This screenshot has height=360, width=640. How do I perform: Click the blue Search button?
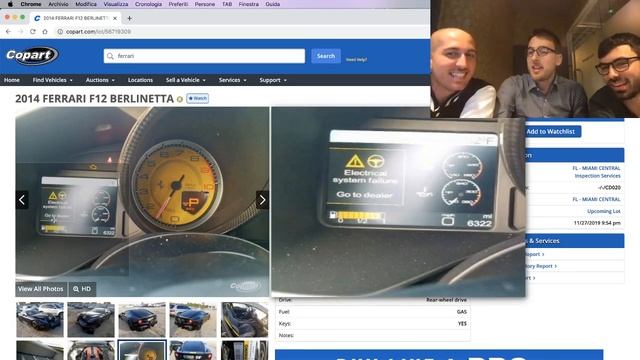326,56
